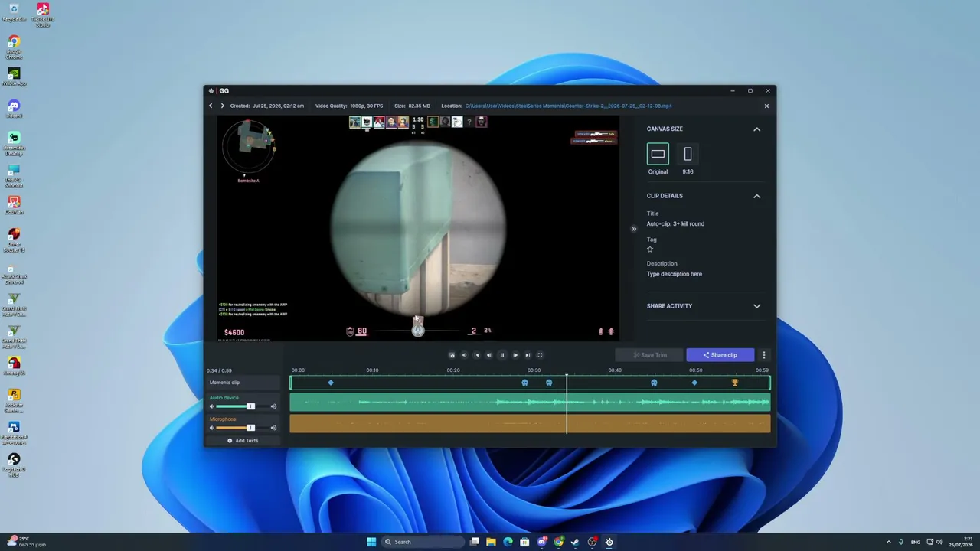This screenshot has height=551, width=980.
Task: Edit the clip title field
Action: [675, 224]
